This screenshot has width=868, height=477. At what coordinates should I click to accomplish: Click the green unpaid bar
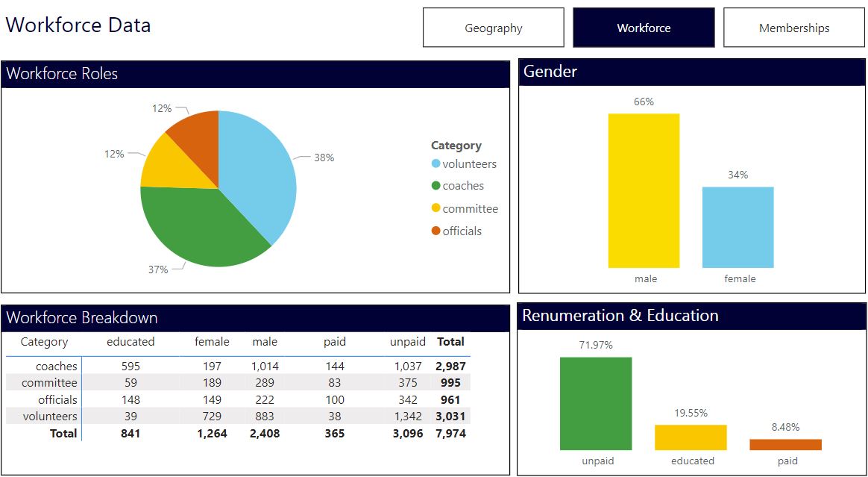pyautogui.click(x=596, y=403)
